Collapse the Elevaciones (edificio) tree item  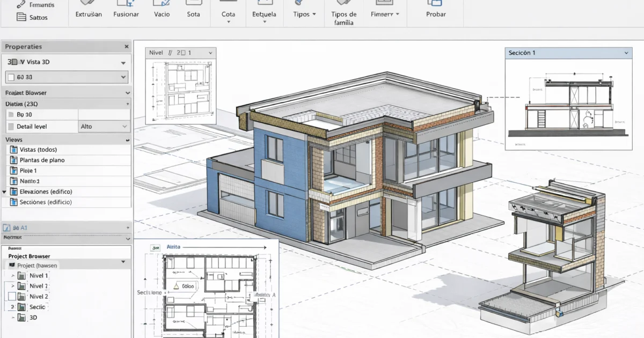(x=5, y=191)
